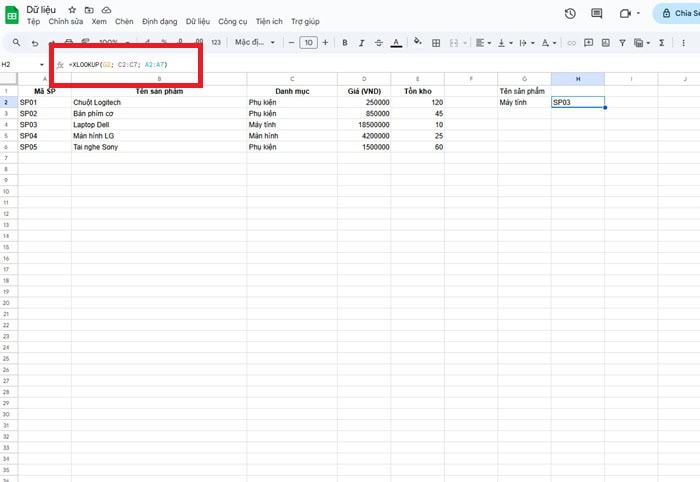This screenshot has width=700, height=482.
Task: Open the Tiện ích menu
Action: [269, 21]
